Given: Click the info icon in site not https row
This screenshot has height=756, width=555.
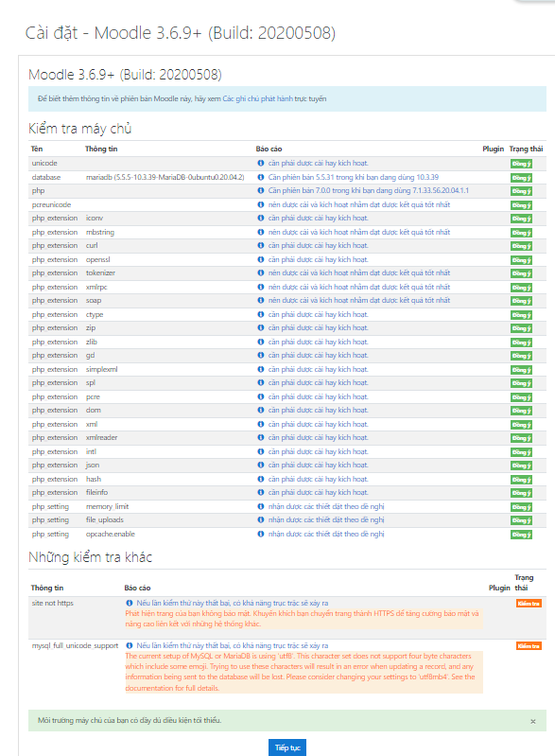Looking at the screenshot, I should pos(130,603).
